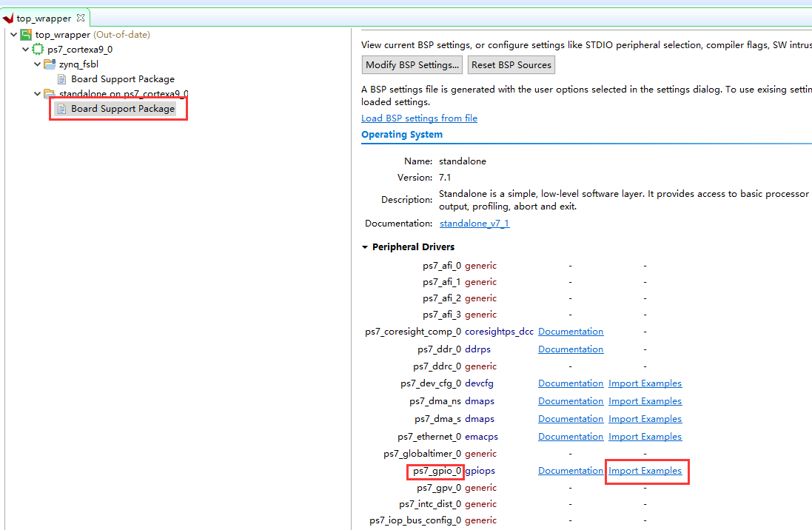This screenshot has width=812, height=530.
Task: Open Load BSP settings from file link
Action: pos(420,118)
